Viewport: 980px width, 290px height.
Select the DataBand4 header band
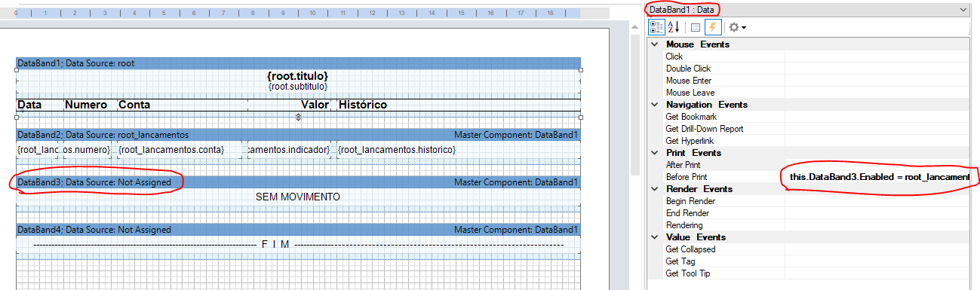299,230
